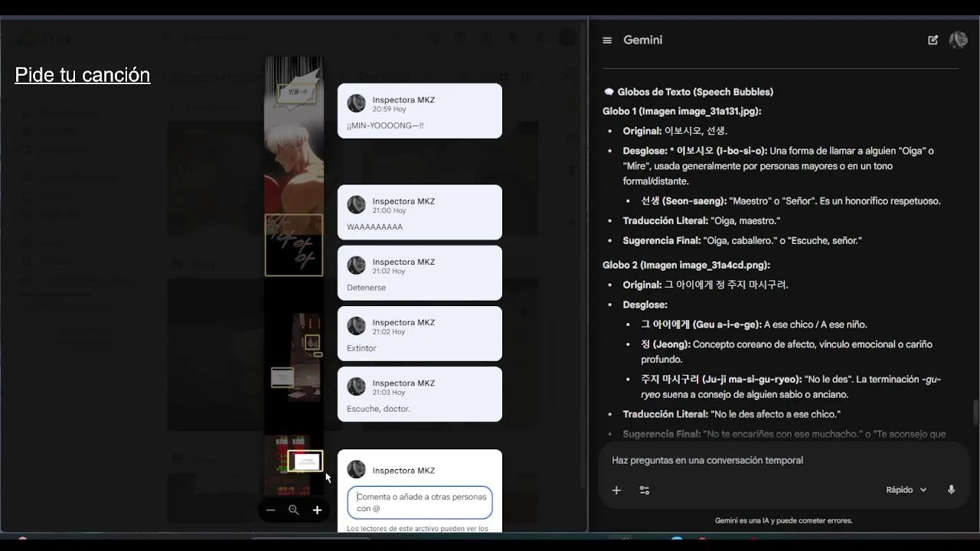
Task: Click the Korean line '그 아이에게 정 주지 마시구려.'
Action: point(727,285)
